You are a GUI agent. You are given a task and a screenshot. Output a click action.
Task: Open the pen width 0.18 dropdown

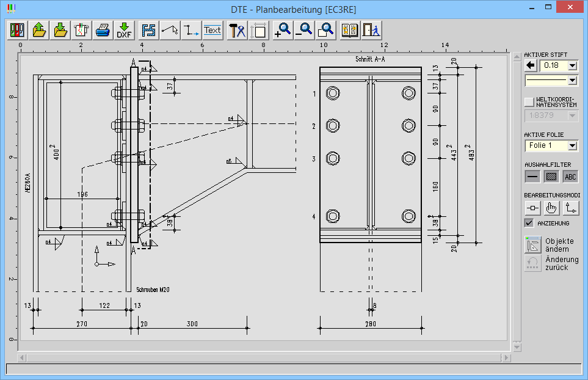click(572, 65)
